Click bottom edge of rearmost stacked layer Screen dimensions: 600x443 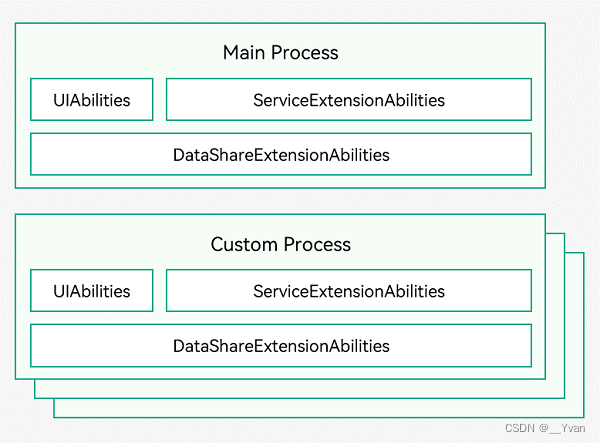click(319, 417)
